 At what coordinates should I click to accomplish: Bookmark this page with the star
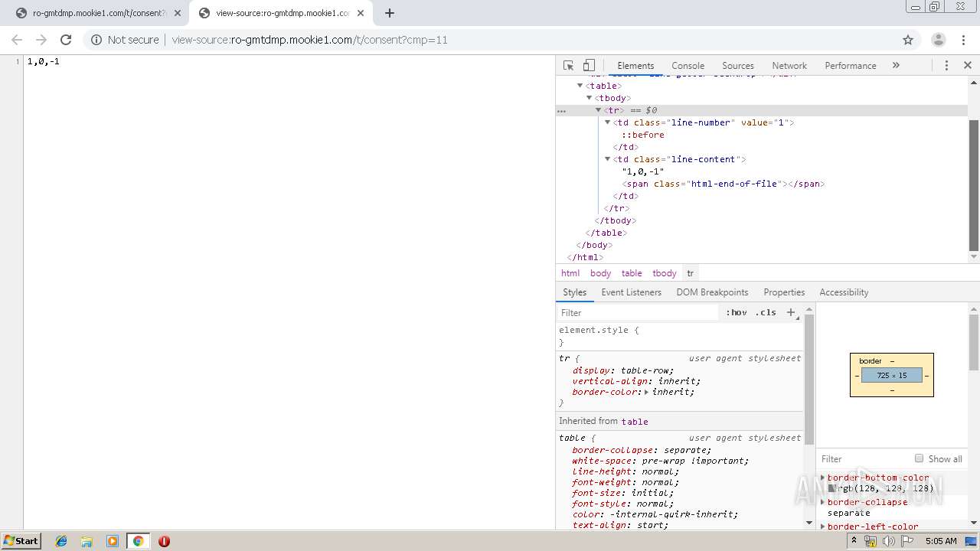[x=908, y=40]
